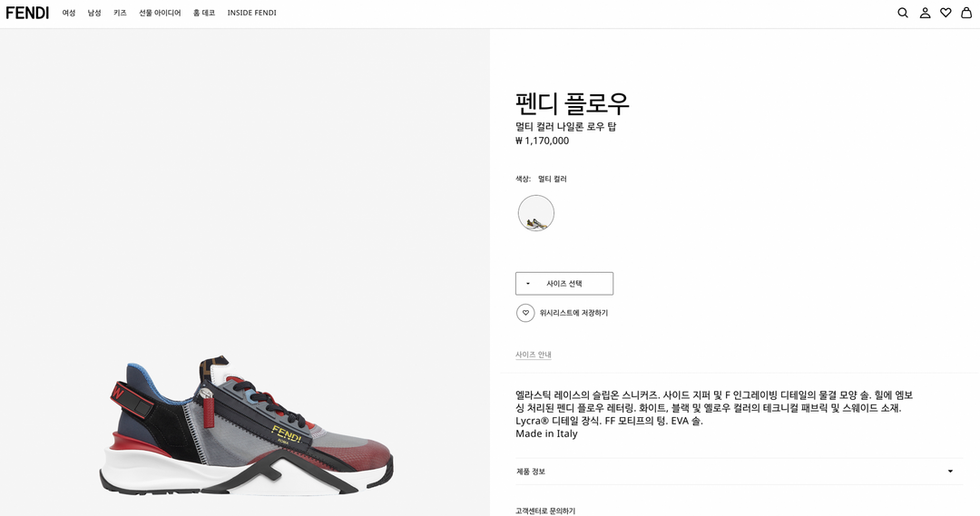The width and height of the screenshot is (980, 516).
Task: Click the 고객센터로 문의하기 link
Action: tap(545, 511)
